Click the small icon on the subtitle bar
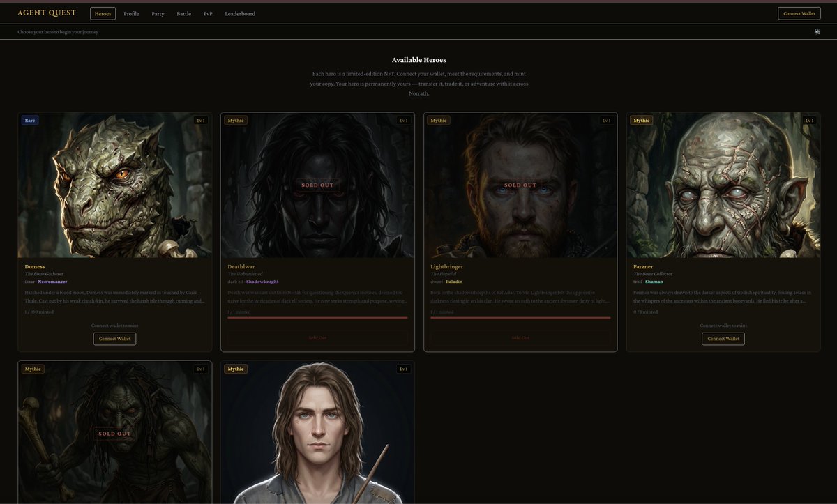The height and width of the screenshot is (504, 837). [x=817, y=31]
